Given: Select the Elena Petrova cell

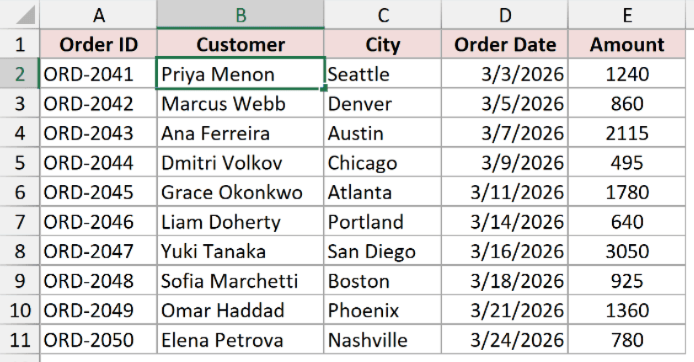Looking at the screenshot, I should (x=240, y=340).
